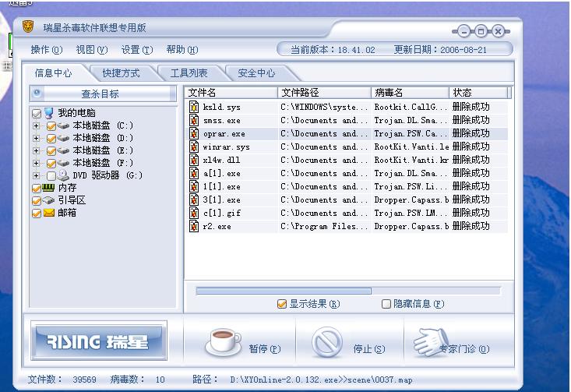
Task: Expand the 本地磁盘 (D:) tree node
Action: coord(36,138)
